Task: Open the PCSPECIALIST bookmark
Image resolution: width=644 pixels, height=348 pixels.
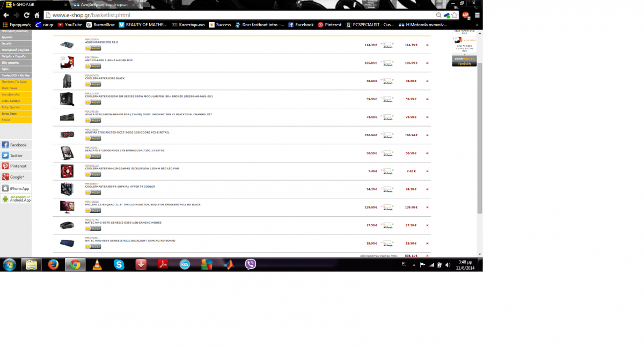Action: click(x=370, y=25)
